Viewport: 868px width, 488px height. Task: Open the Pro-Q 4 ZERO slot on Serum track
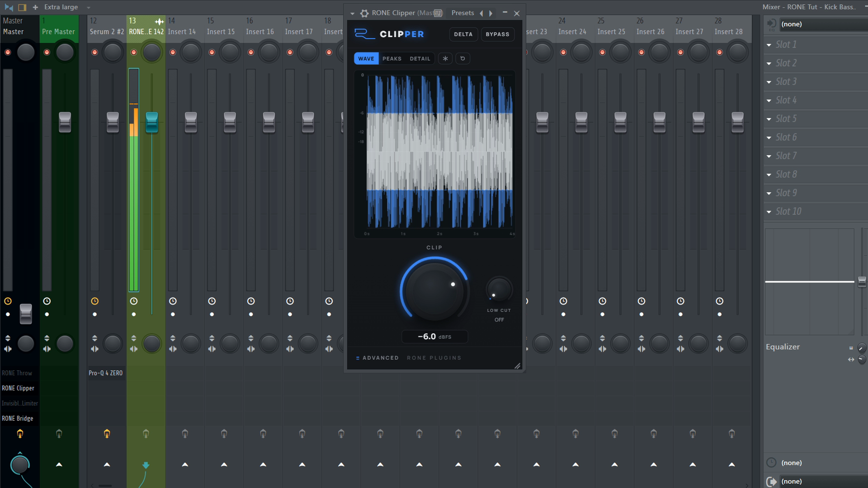coord(106,373)
